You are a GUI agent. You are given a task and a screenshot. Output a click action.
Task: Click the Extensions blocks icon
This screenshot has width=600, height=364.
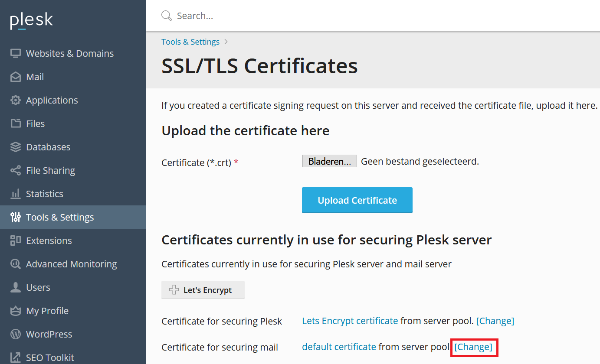(x=16, y=240)
